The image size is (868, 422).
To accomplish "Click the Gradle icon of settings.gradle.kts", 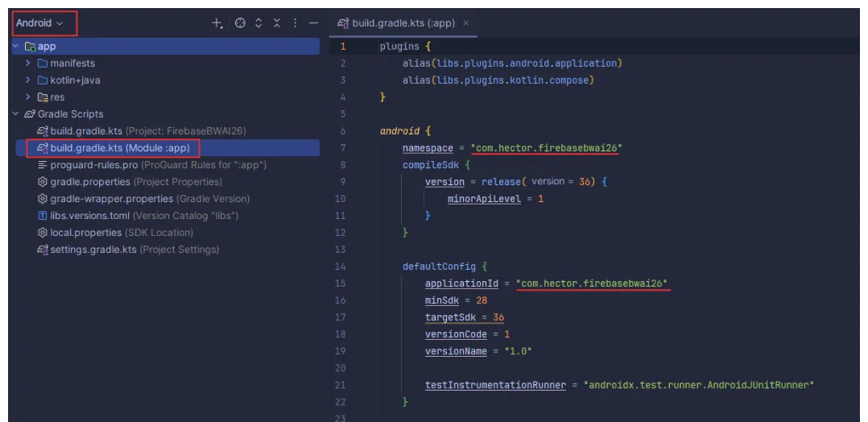I will [x=43, y=249].
